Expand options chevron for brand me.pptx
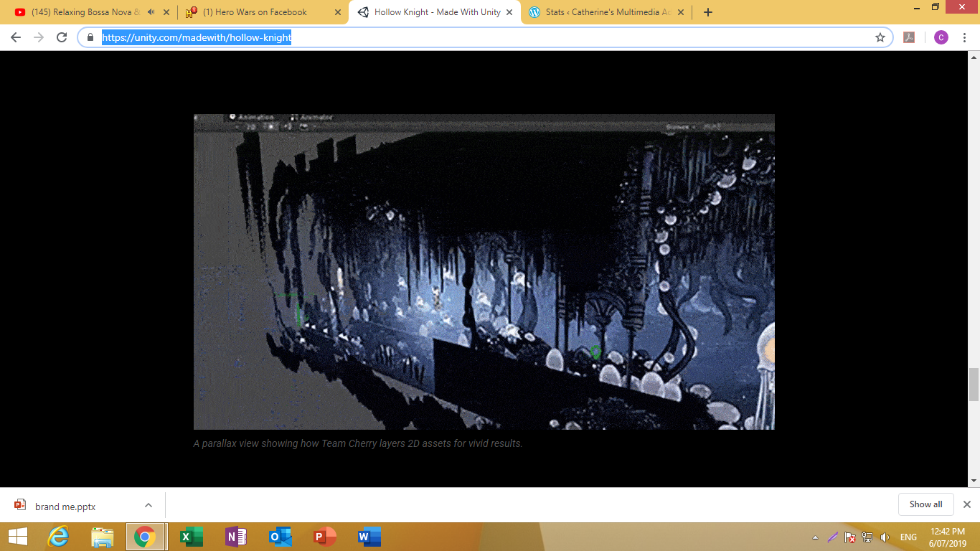 tap(148, 505)
